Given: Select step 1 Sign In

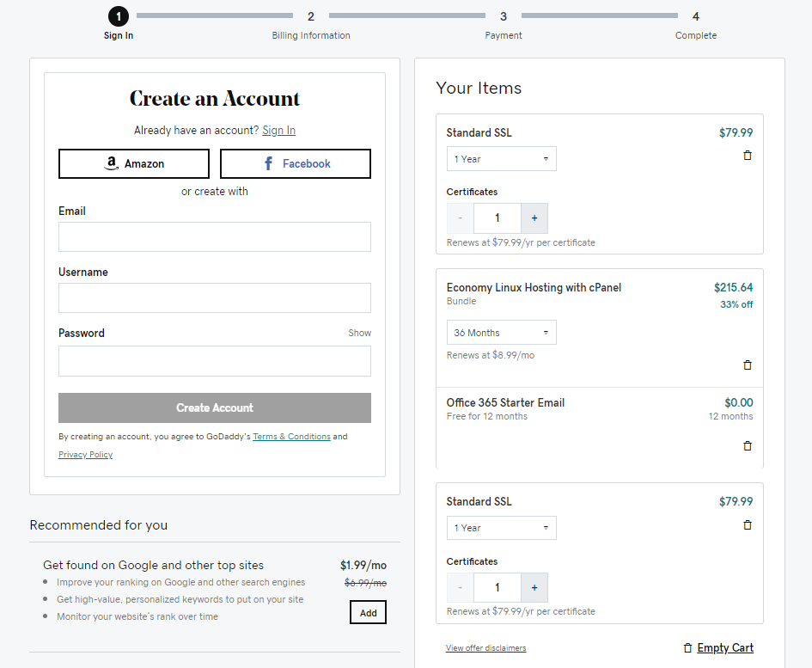Looking at the screenshot, I should [x=118, y=24].
